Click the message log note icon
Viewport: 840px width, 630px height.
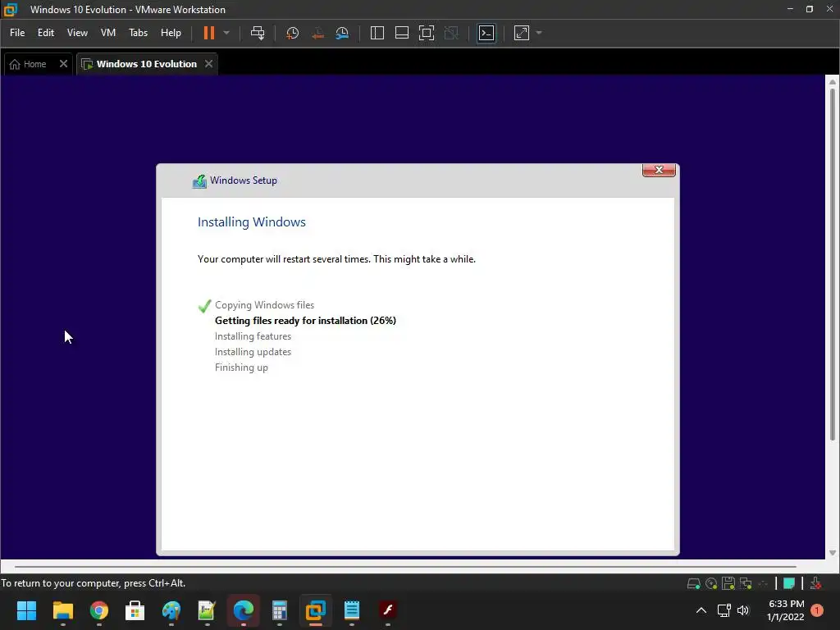click(x=789, y=583)
